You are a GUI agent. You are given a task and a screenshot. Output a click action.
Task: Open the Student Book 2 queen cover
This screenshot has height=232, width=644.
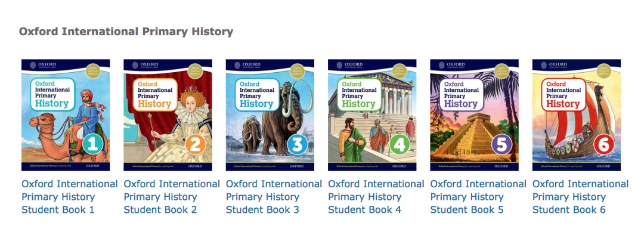(168, 115)
